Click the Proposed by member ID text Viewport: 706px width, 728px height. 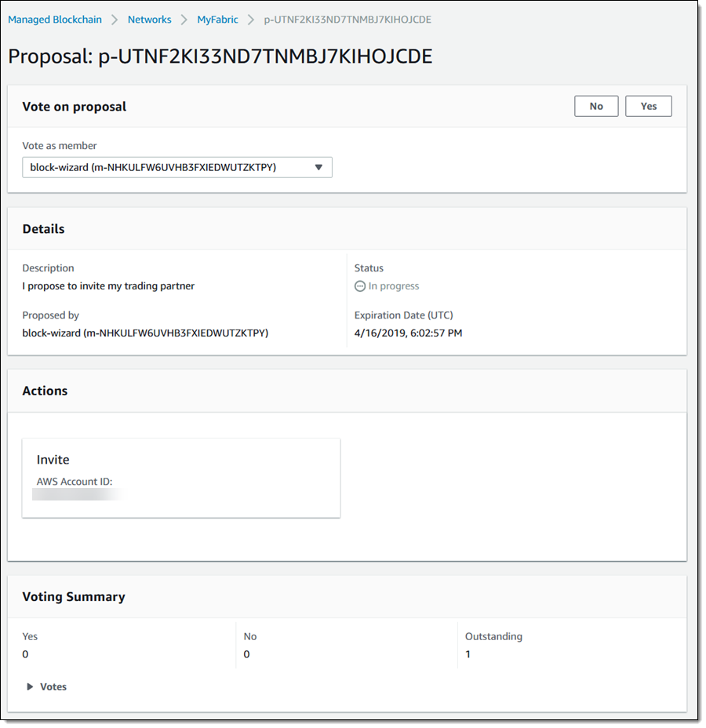(145, 333)
